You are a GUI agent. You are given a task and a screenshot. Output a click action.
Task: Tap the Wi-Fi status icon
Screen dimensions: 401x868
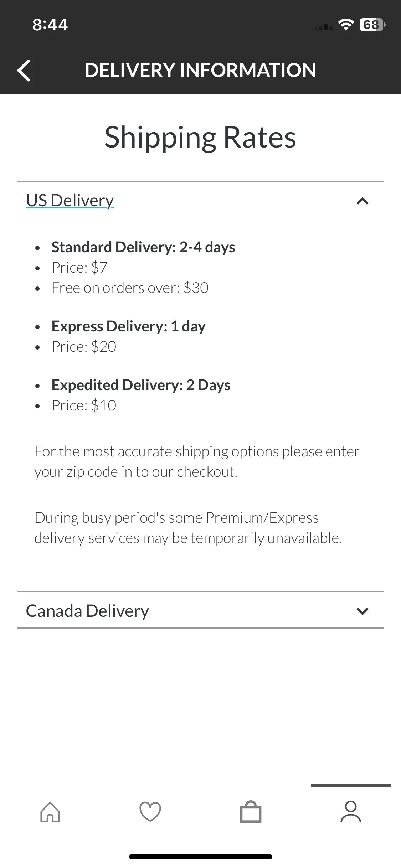pos(346,25)
